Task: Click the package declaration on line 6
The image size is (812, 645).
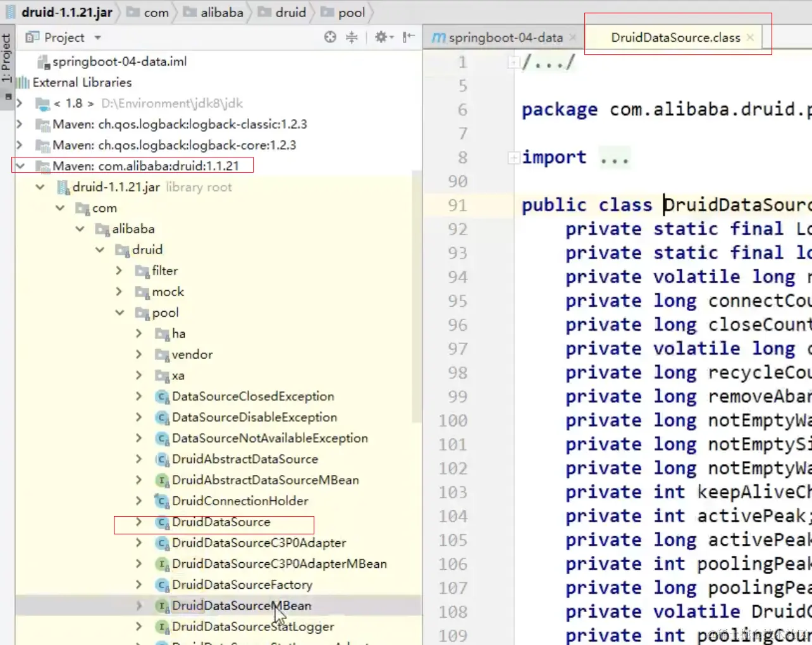Action: point(667,109)
